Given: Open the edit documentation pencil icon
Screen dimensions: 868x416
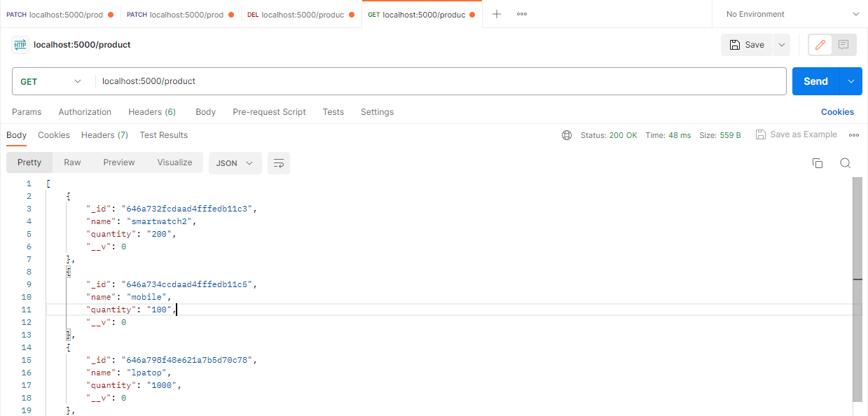Looking at the screenshot, I should tap(820, 44).
